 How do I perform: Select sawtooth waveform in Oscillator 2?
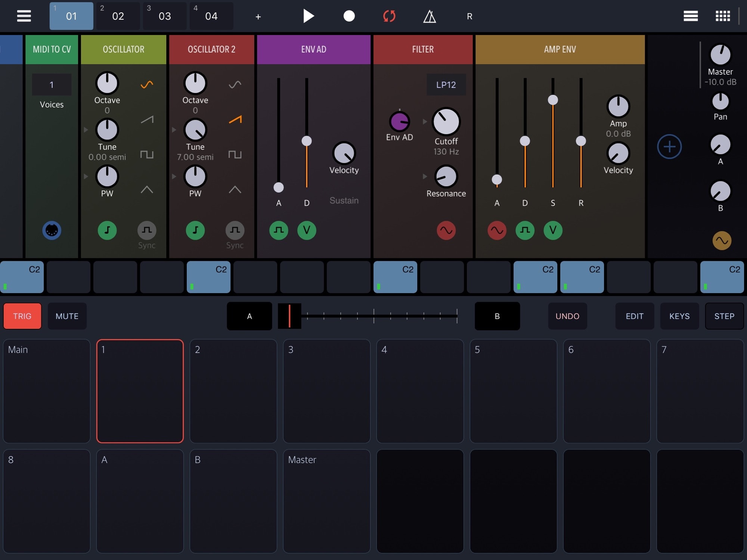pyautogui.click(x=235, y=119)
